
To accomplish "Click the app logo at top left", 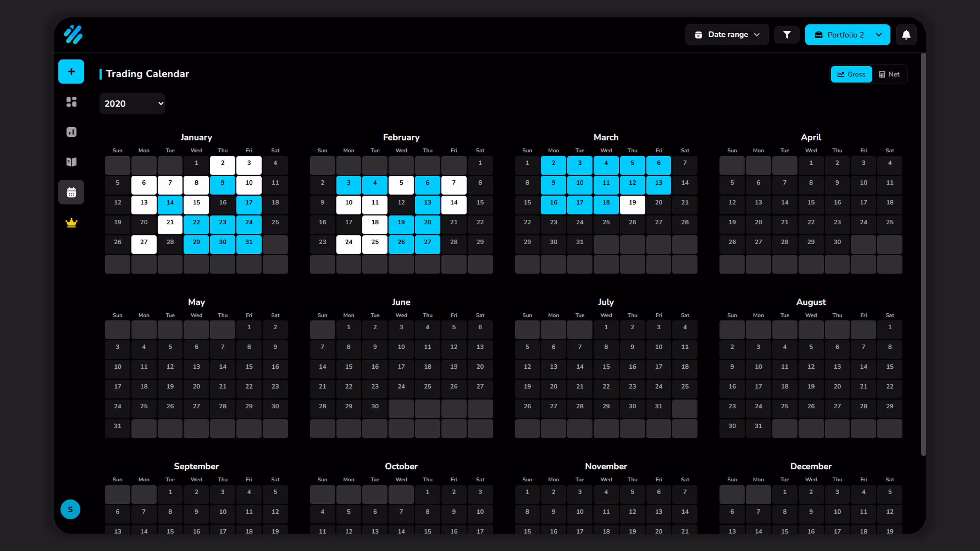I will tap(73, 35).
